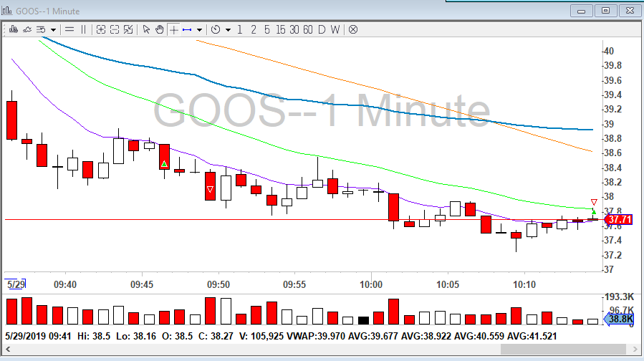The width and height of the screenshot is (644, 361).
Task: Maximize the GOOS chart window
Action: (605, 11)
